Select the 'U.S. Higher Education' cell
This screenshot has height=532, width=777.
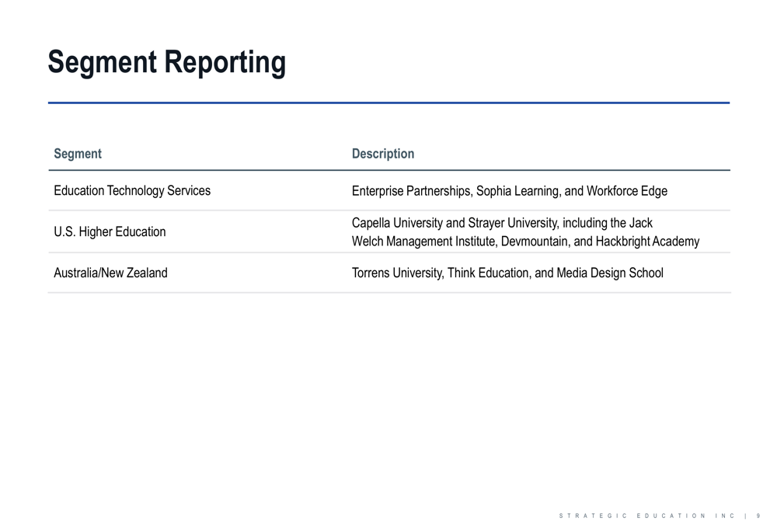point(110,231)
